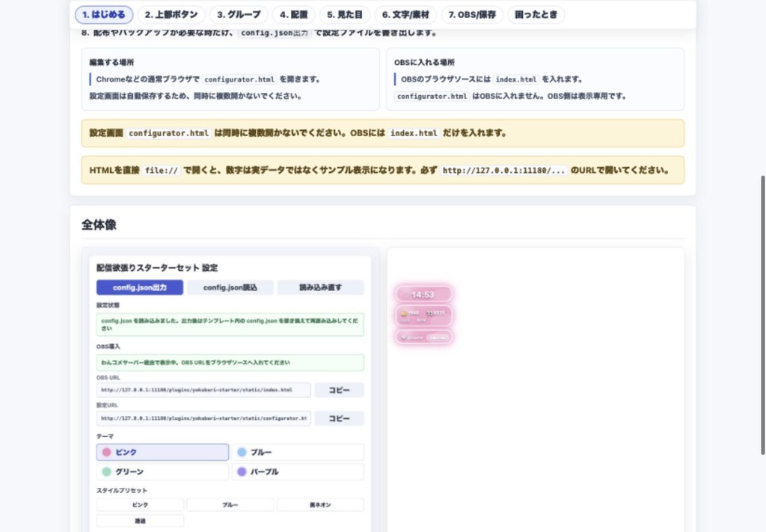Click the config.json出力 button in the preview
Viewport: 766px width, 532px height.
(x=140, y=287)
